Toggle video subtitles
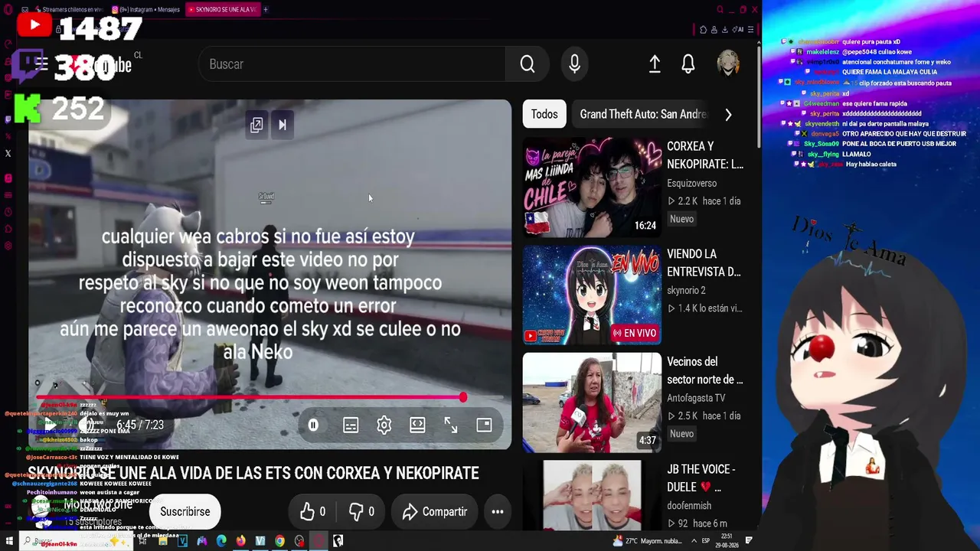 [x=351, y=425]
